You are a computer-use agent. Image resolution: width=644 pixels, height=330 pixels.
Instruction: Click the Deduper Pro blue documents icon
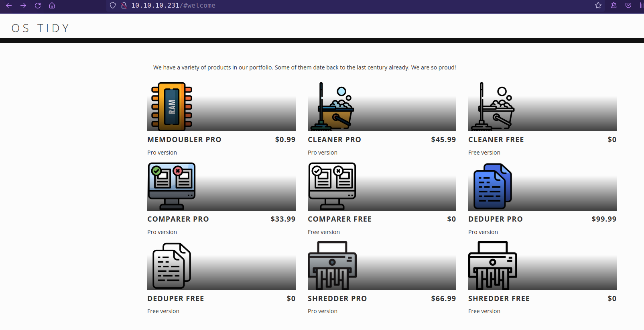pyautogui.click(x=492, y=186)
